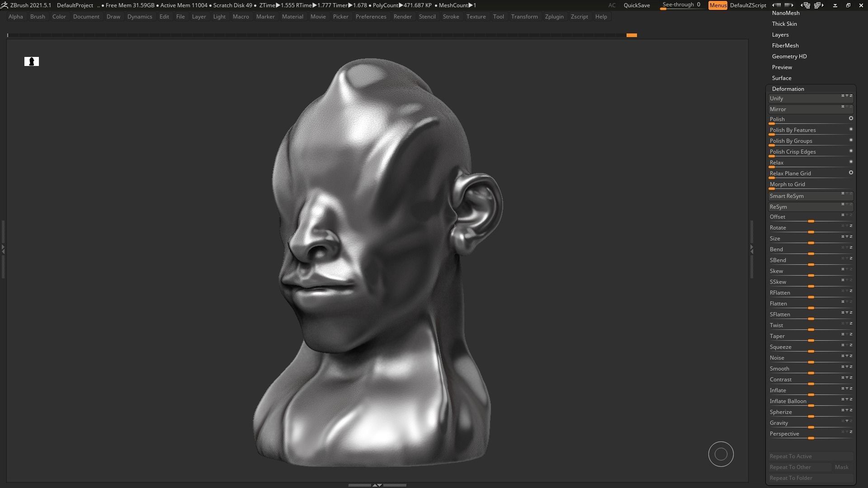Open the Tool menu
Screen dimensions: 868x488
[x=498, y=17]
